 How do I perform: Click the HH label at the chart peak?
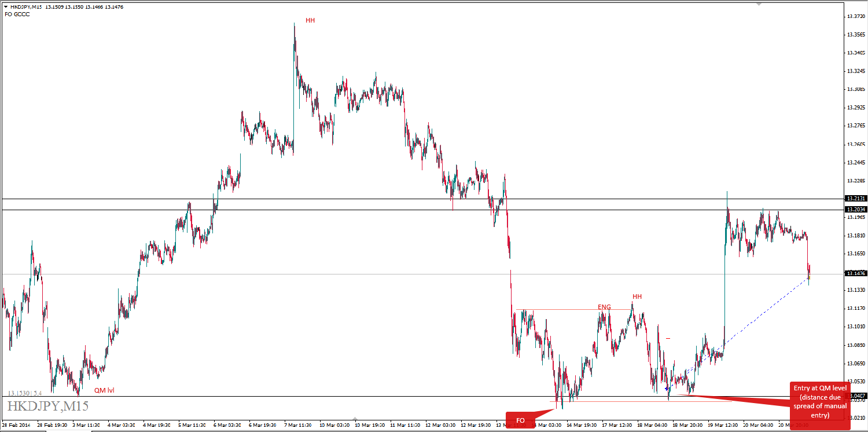click(x=310, y=20)
